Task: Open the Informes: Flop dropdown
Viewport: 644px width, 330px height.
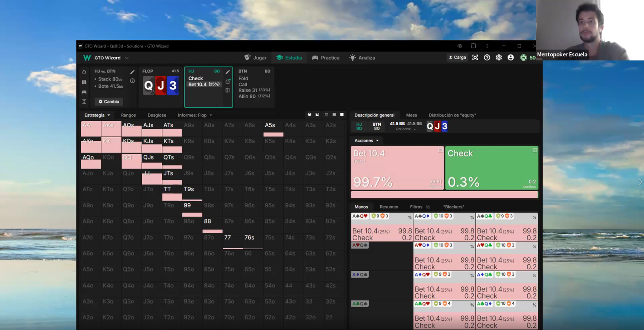Action: (x=195, y=115)
